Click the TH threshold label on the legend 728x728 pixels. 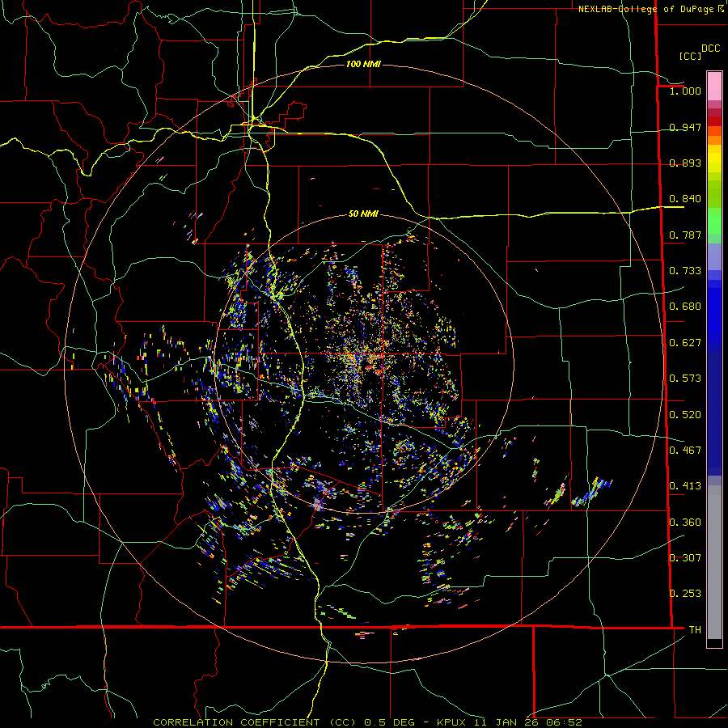(695, 630)
